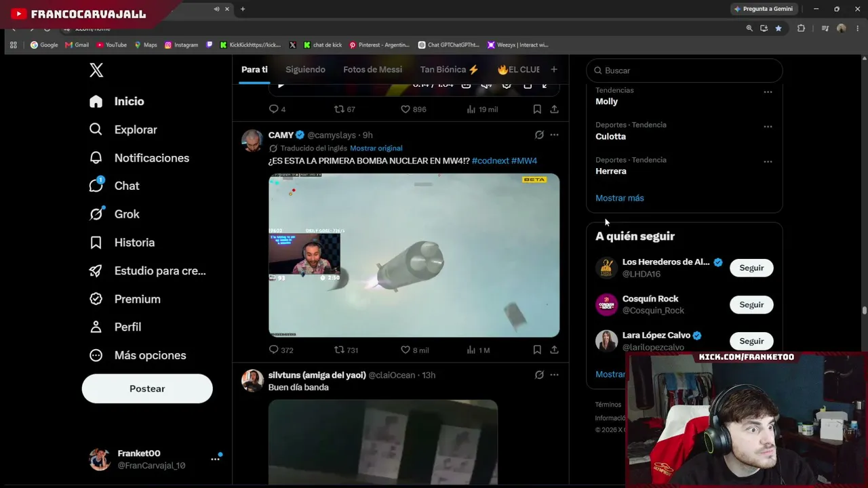Viewport: 868px width, 488px height.
Task: Click the X logo in the sidebar
Action: tap(96, 70)
